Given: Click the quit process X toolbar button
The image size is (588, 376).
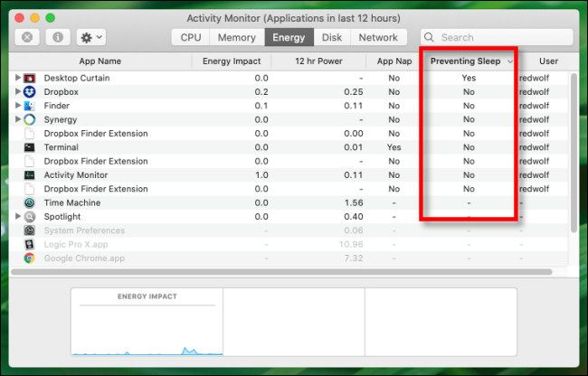Looking at the screenshot, I should (27, 37).
